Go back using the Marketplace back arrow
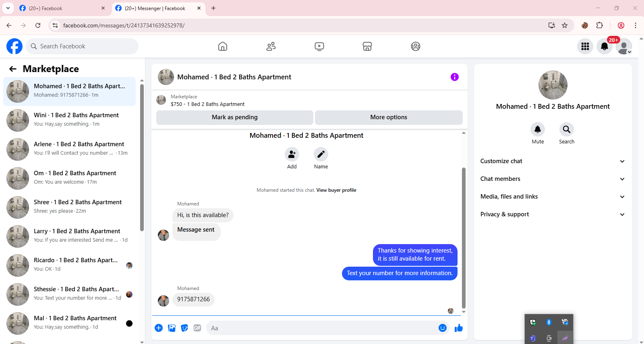Viewport: 644px width, 344px height. point(13,69)
